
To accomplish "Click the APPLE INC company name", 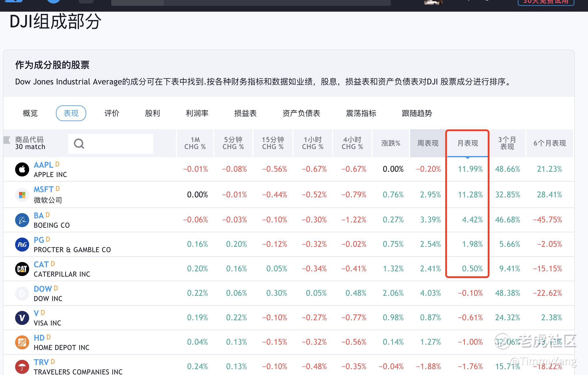I will coord(50,175).
